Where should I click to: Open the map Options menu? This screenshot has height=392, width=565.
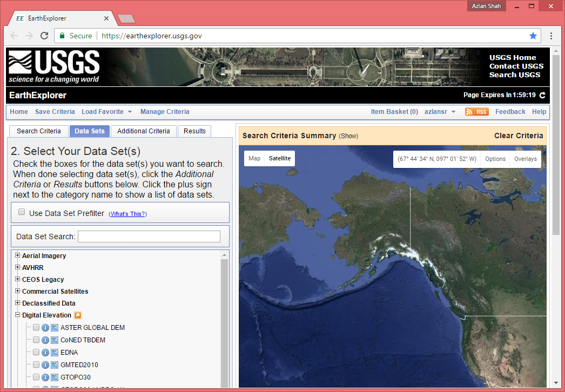[x=495, y=159]
